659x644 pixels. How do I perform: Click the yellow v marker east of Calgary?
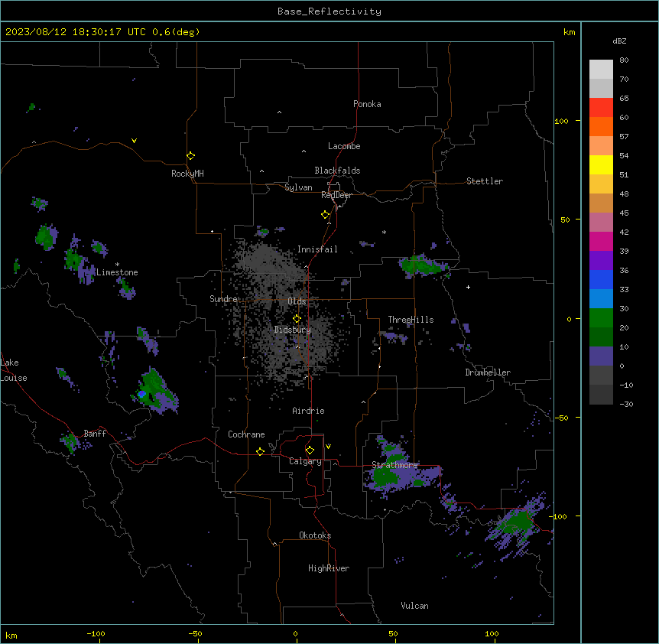pyautogui.click(x=328, y=447)
